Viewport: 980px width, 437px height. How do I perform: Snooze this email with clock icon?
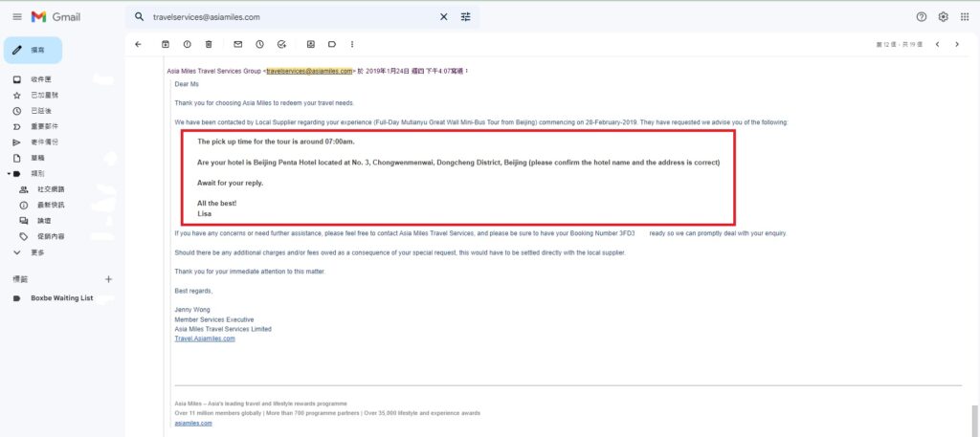259,44
